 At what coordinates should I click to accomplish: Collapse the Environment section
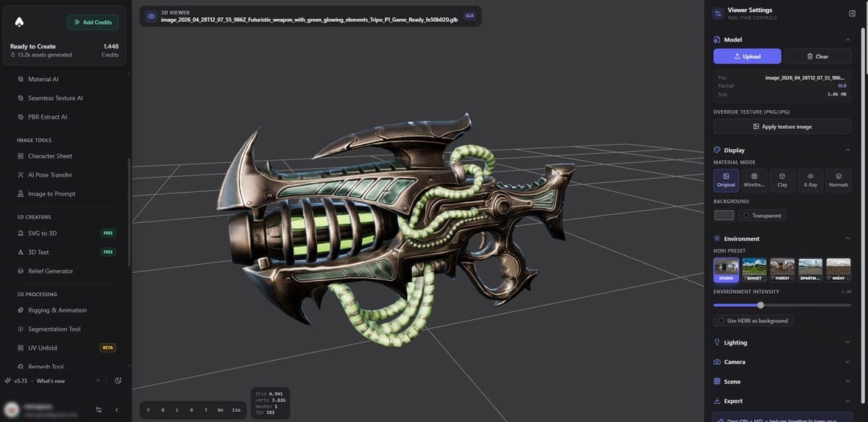(x=847, y=238)
